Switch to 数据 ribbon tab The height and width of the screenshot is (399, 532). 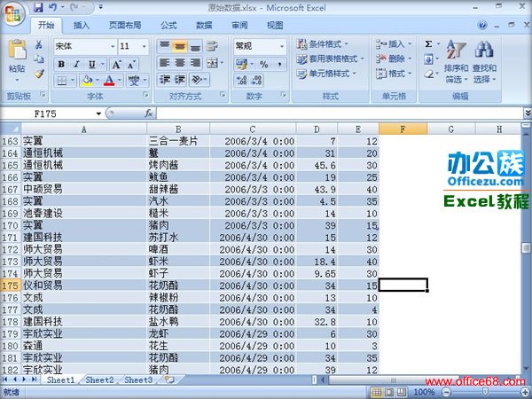tap(204, 26)
